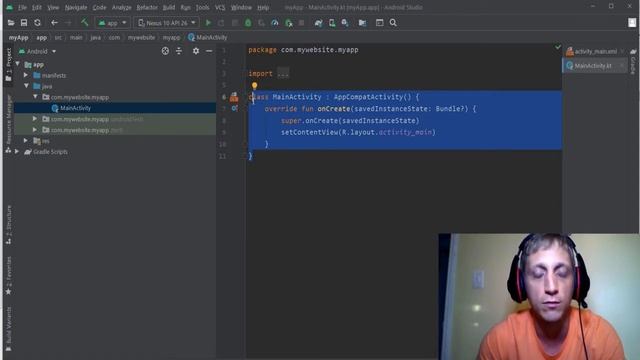
Task: Toggle the 2: Structure side tab
Action: (x=9, y=224)
